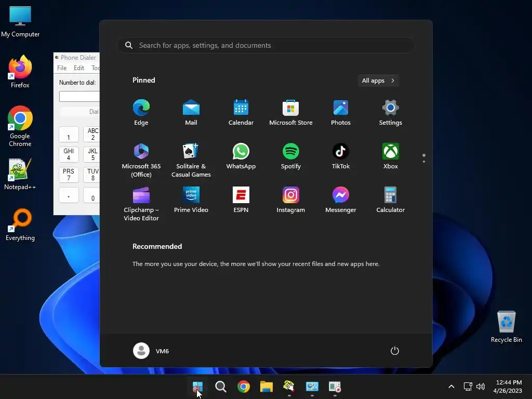Open taskbar Search
The height and width of the screenshot is (399, 532).
[220, 387]
